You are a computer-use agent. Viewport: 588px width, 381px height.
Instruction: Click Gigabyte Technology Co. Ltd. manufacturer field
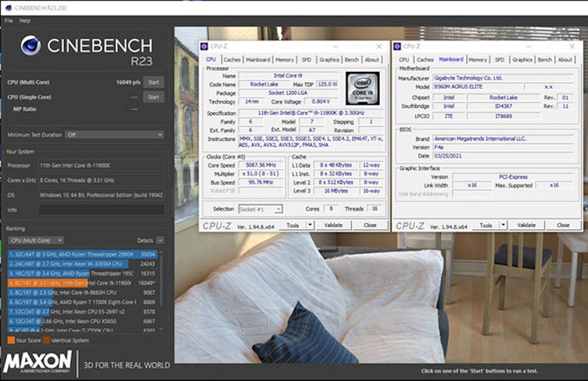(x=503, y=79)
